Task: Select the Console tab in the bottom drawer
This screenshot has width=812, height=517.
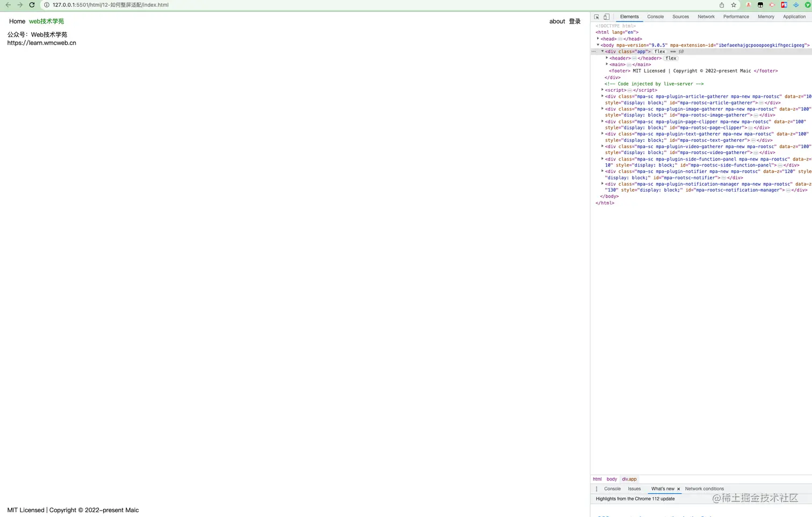Action: [612, 489]
